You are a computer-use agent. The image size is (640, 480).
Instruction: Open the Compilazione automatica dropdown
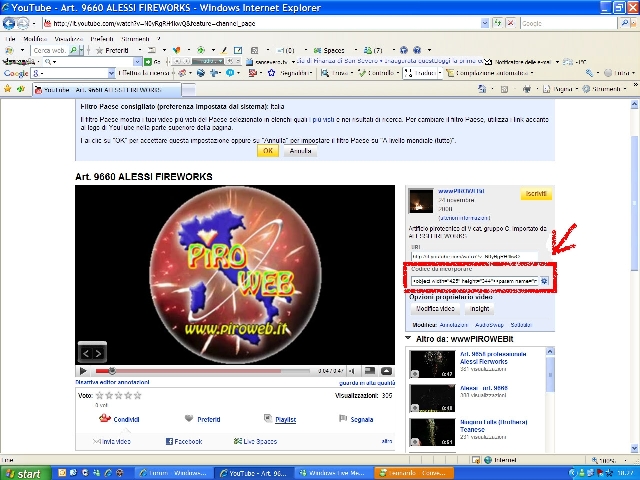(532, 73)
